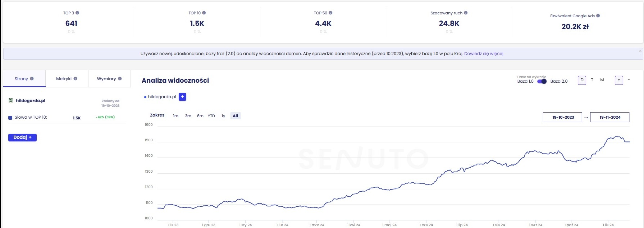
Task: Close the blue notification banner
Action: coord(640,51)
